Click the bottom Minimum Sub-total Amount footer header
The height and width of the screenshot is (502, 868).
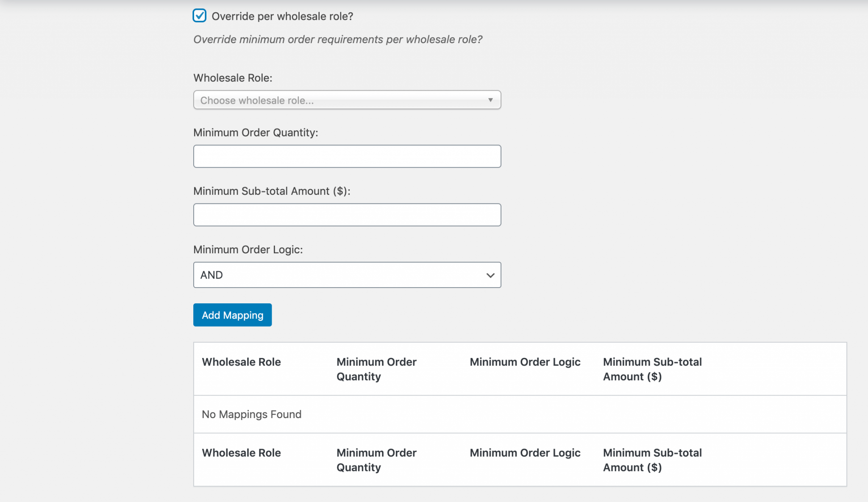[x=652, y=460]
